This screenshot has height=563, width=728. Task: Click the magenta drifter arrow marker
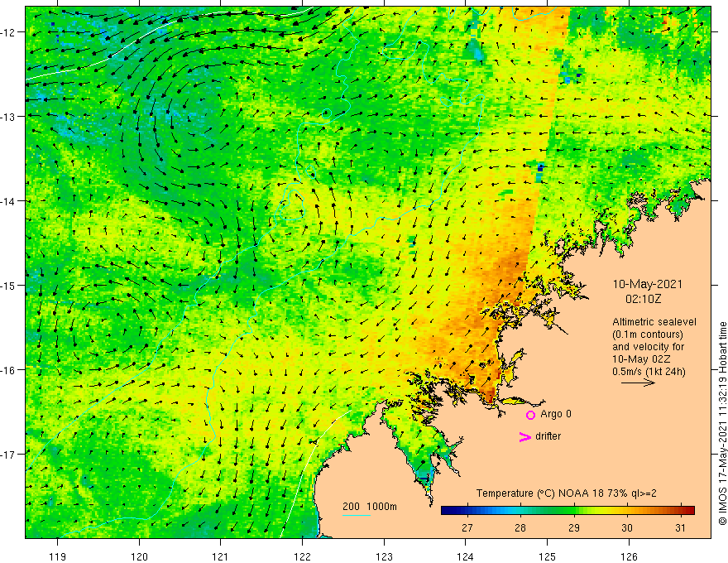click(525, 436)
